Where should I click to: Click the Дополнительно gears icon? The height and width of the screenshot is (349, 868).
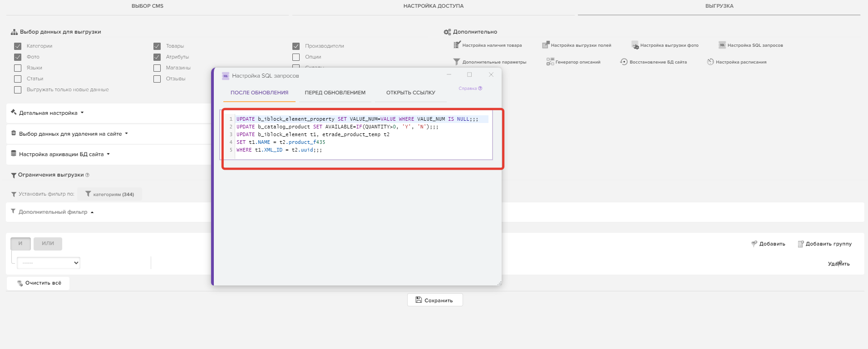pos(447,32)
